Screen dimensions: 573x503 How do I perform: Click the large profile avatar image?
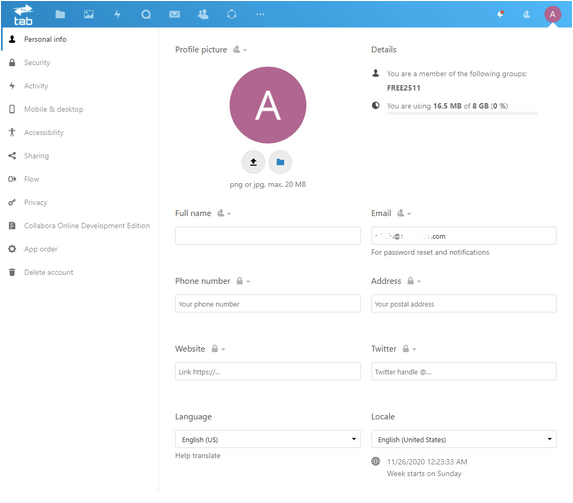pyautogui.click(x=268, y=105)
